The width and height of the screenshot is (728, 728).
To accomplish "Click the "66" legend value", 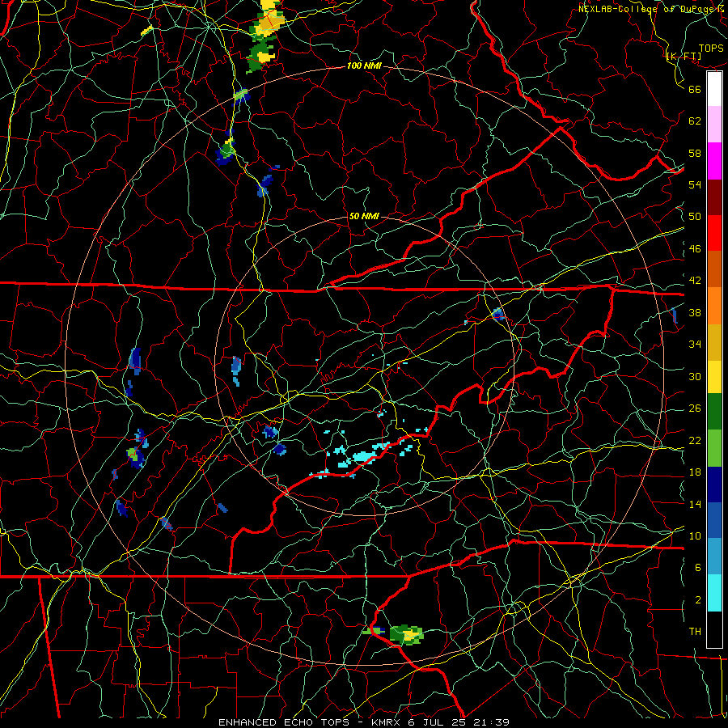I will [695, 89].
